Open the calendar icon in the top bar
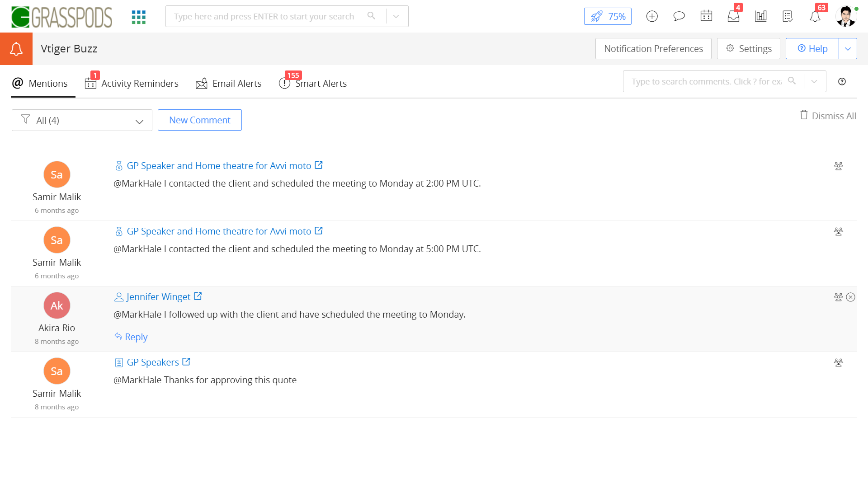 706,16
